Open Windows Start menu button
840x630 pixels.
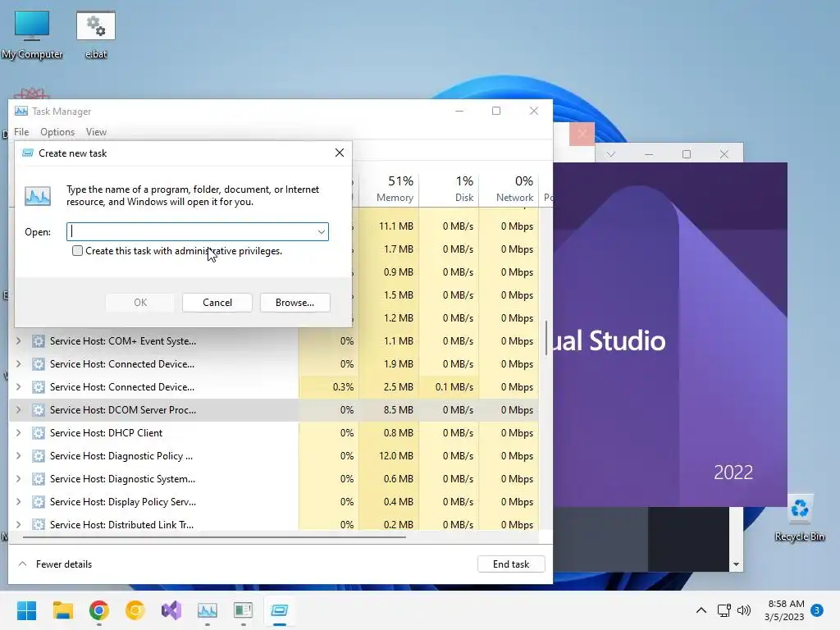pyautogui.click(x=26, y=610)
